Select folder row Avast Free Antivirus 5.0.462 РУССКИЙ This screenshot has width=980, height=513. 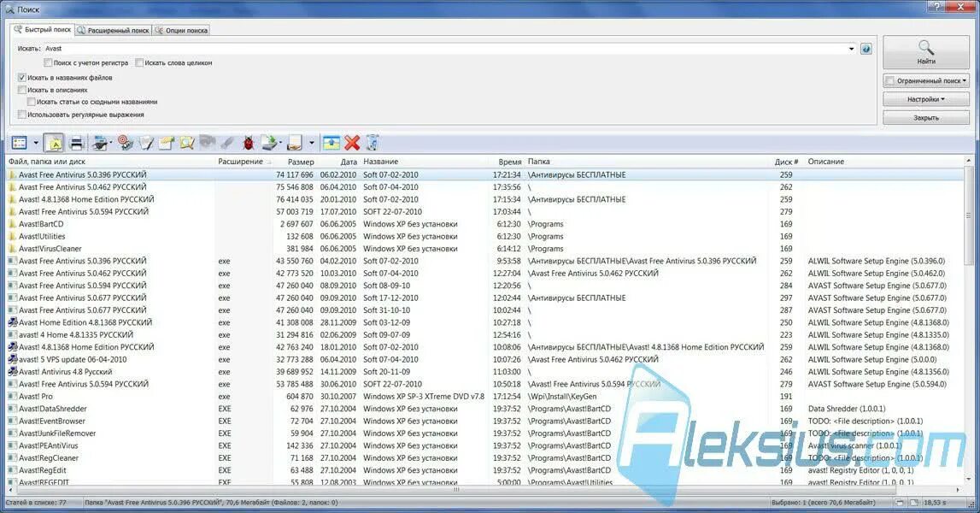(x=484, y=187)
